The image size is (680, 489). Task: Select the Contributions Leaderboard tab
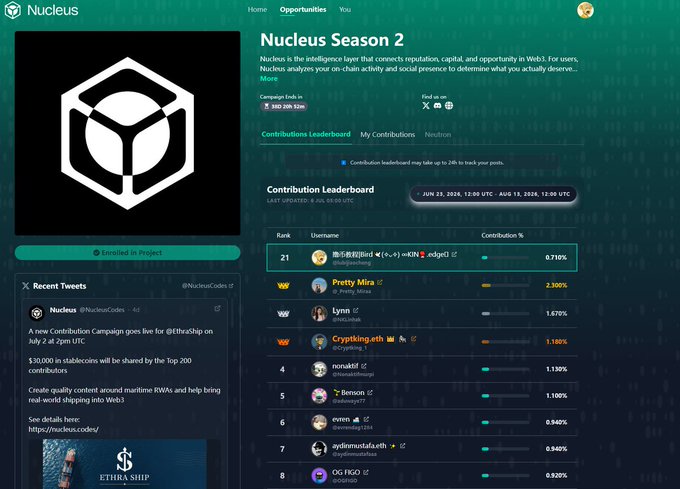tap(306, 134)
